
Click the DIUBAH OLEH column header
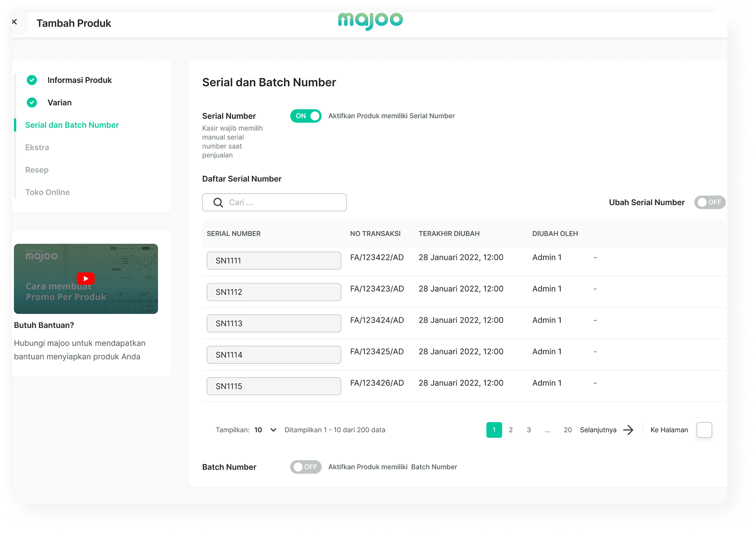(x=555, y=234)
